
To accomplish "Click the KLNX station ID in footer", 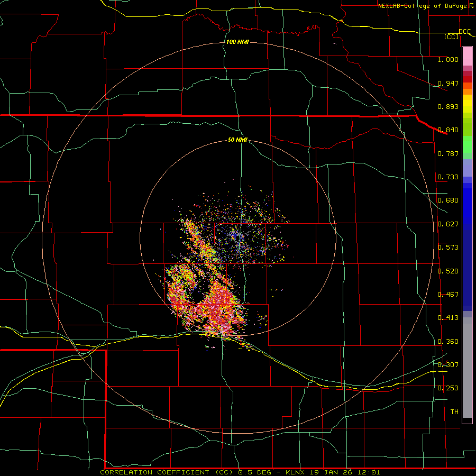I will (296, 472).
